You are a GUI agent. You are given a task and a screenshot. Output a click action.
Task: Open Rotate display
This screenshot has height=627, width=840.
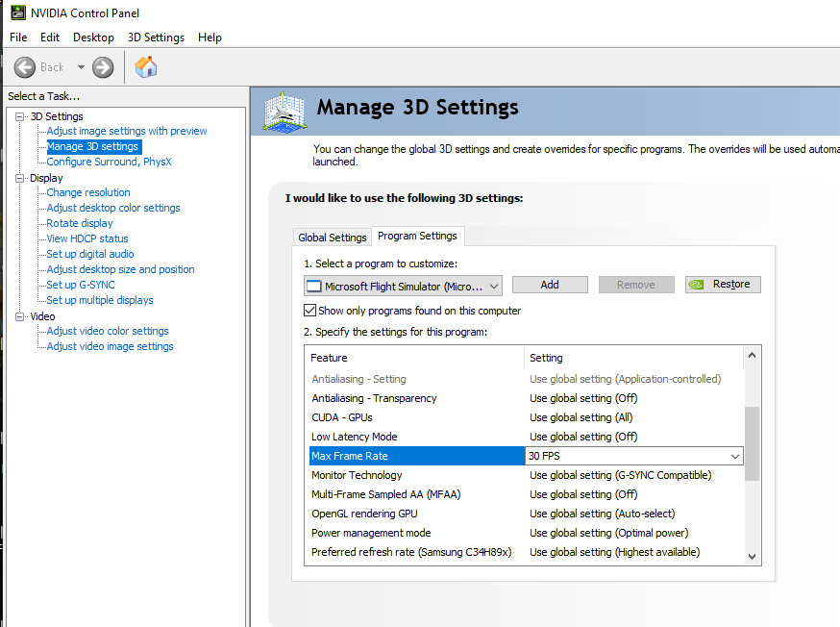click(x=80, y=223)
